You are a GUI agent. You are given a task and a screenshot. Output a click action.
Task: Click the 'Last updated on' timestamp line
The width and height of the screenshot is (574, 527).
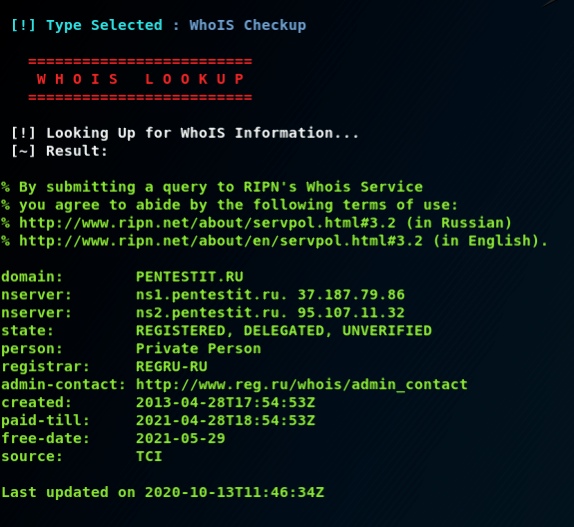tap(163, 492)
